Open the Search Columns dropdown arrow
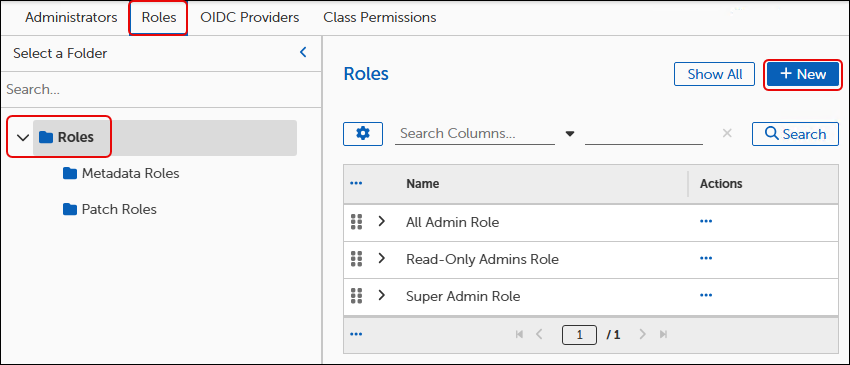Image resolution: width=850 pixels, height=365 pixels. pyautogui.click(x=570, y=134)
